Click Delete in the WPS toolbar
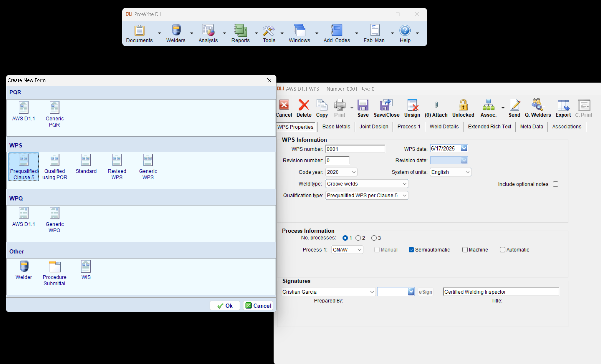The height and width of the screenshot is (364, 601). click(x=304, y=108)
